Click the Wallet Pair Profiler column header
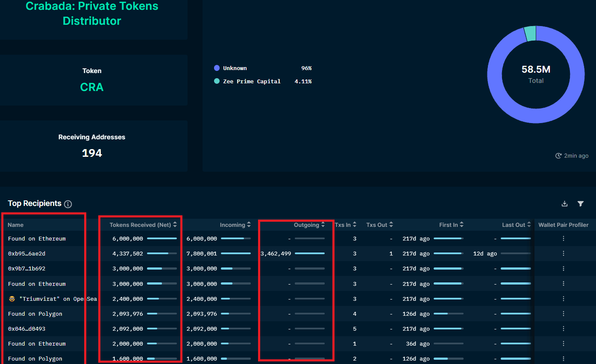This screenshot has height=364, width=596. 564,225
